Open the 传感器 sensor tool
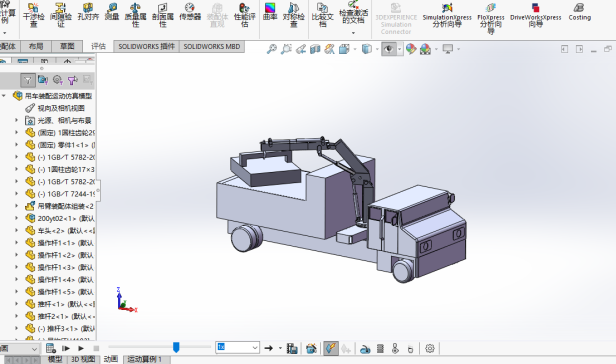This screenshot has height=364, width=616. pyautogui.click(x=190, y=12)
